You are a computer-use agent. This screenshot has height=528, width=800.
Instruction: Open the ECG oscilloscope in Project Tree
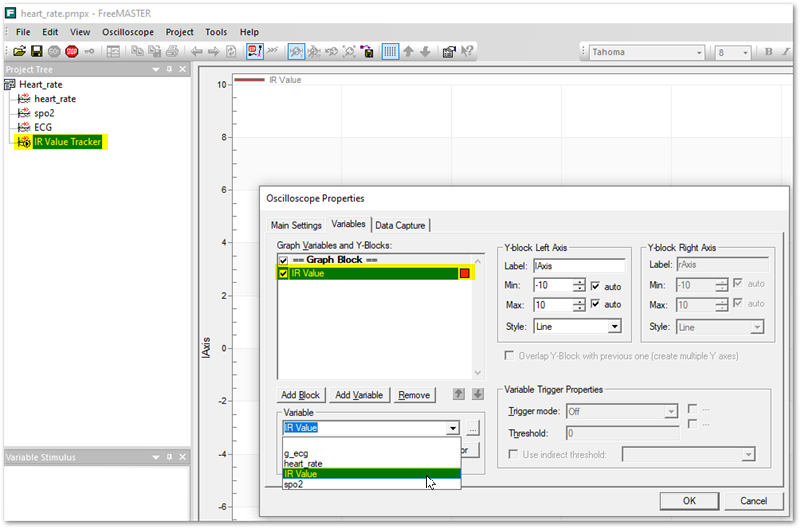[x=42, y=127]
